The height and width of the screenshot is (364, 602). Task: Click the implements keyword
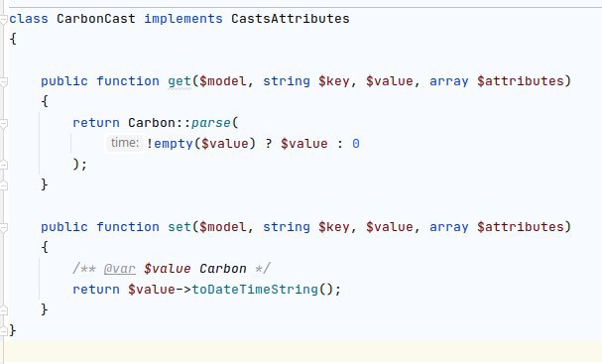tap(183, 19)
